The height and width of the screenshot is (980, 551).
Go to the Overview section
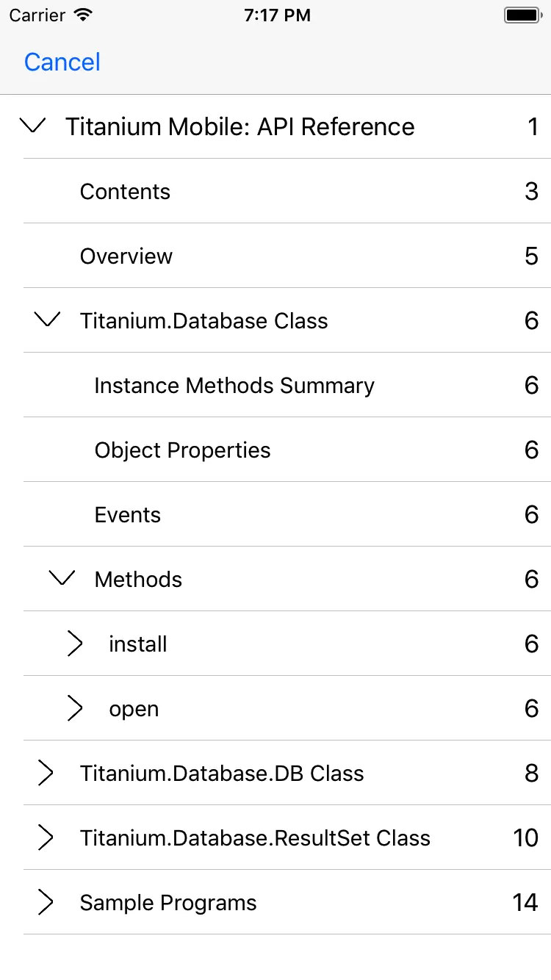pos(126,256)
